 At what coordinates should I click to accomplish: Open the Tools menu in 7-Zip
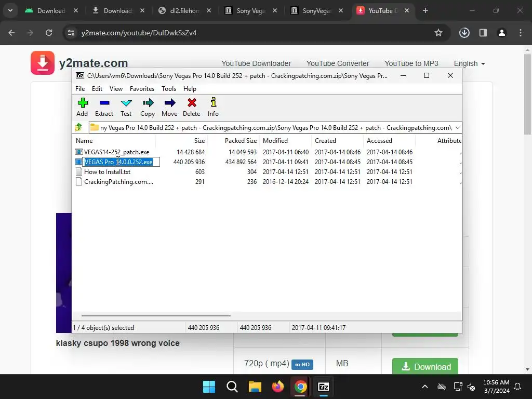(x=169, y=88)
